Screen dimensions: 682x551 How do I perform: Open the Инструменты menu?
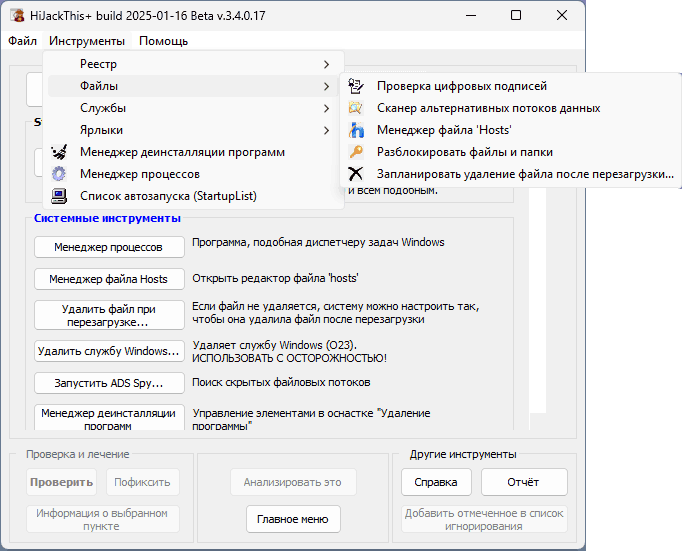coord(87,41)
